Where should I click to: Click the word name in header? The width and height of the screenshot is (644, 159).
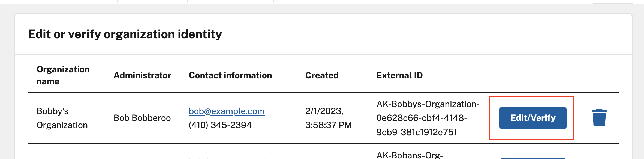coord(48,81)
